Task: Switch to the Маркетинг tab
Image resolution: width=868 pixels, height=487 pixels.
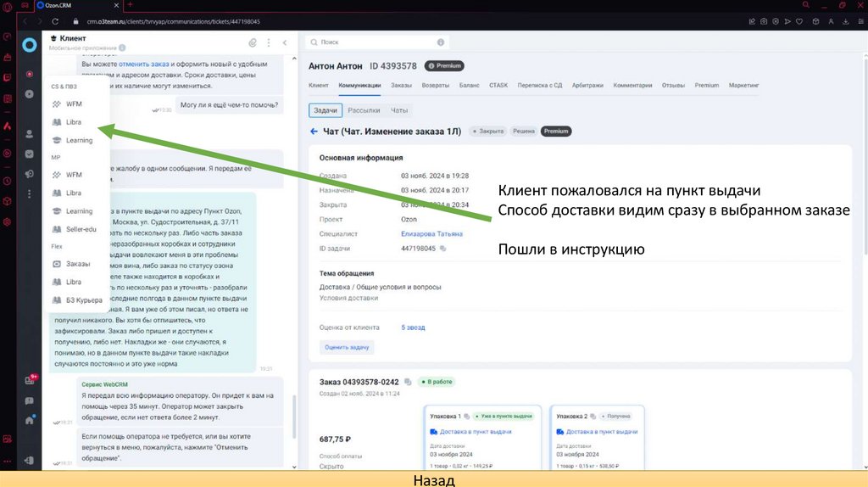Action: tap(744, 86)
